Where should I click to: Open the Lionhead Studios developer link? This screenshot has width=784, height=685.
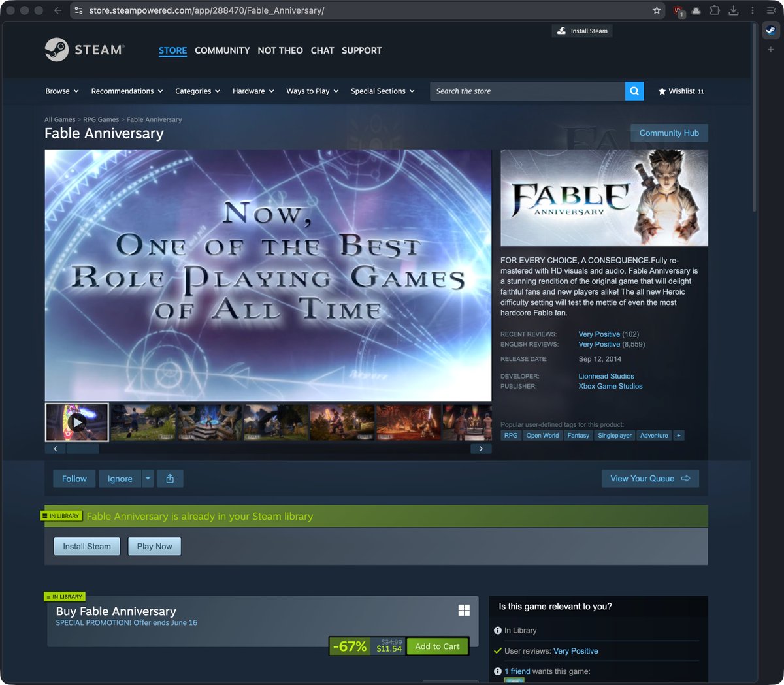(x=606, y=376)
